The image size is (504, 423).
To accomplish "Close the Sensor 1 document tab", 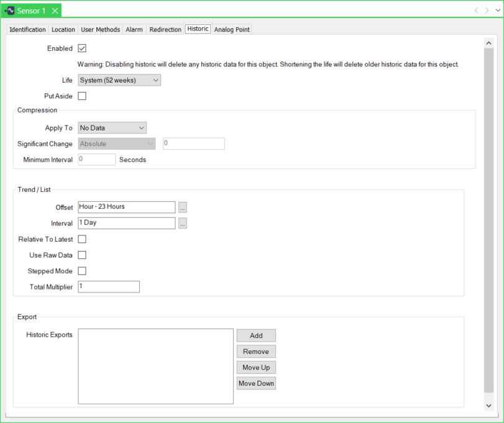I will (55, 11).
